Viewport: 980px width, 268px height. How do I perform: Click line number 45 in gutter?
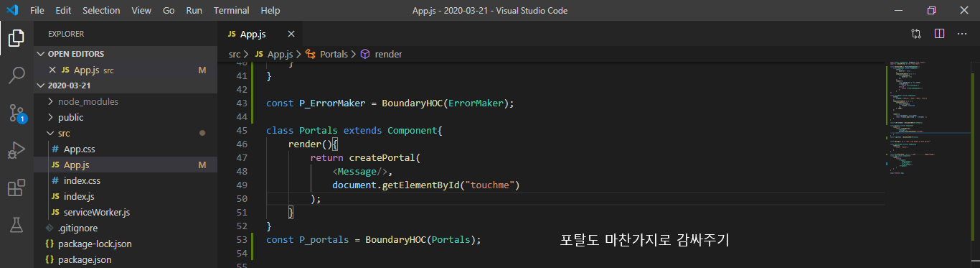[x=242, y=130]
